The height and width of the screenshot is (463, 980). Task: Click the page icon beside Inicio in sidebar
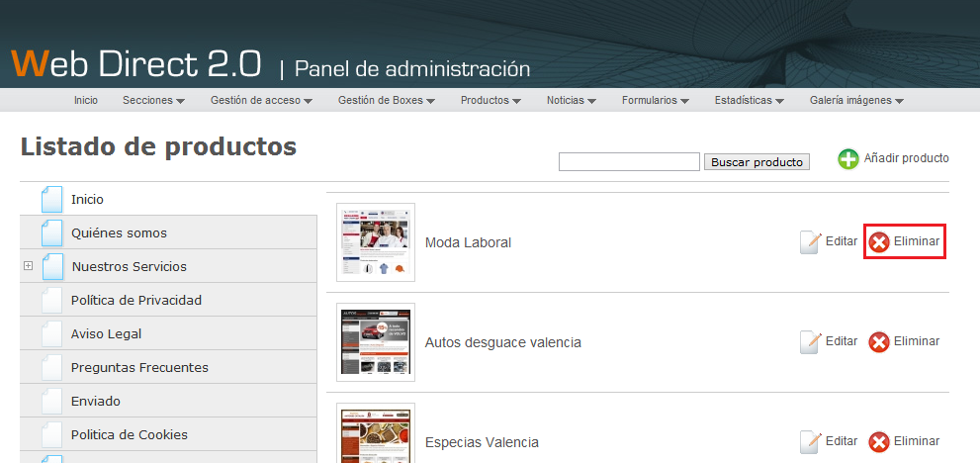click(x=51, y=200)
